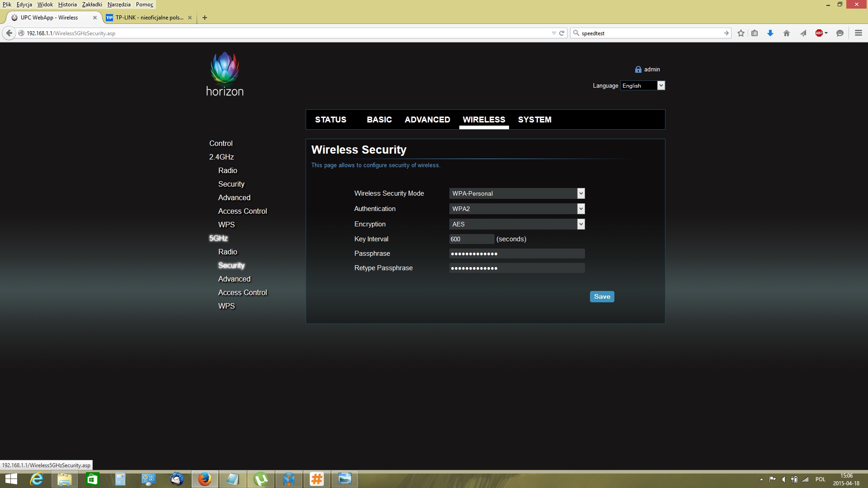Open the SYSTEM tab
This screenshot has height=488, width=868.
pos(534,120)
